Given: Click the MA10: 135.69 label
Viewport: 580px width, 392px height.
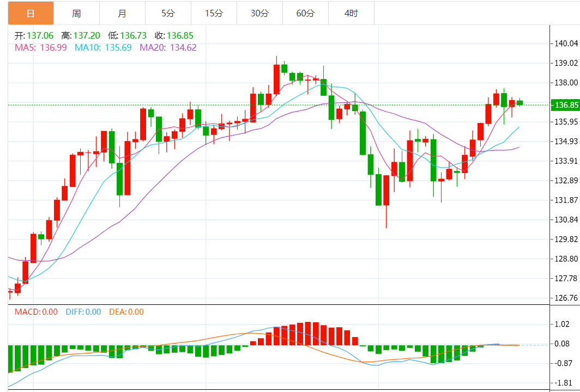Looking at the screenshot, I should (x=103, y=48).
